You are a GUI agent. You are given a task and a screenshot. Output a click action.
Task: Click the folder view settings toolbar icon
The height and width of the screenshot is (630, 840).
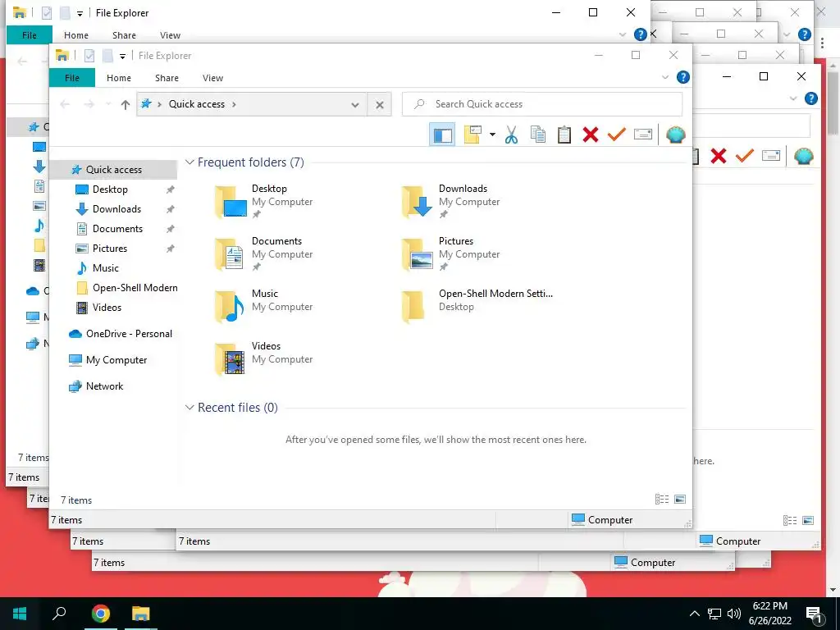(472, 135)
